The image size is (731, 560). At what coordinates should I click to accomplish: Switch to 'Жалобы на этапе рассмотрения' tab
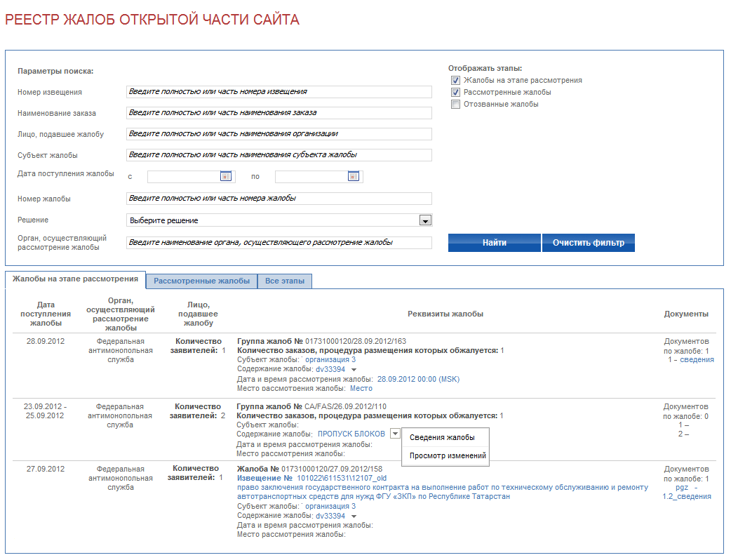pos(75,279)
